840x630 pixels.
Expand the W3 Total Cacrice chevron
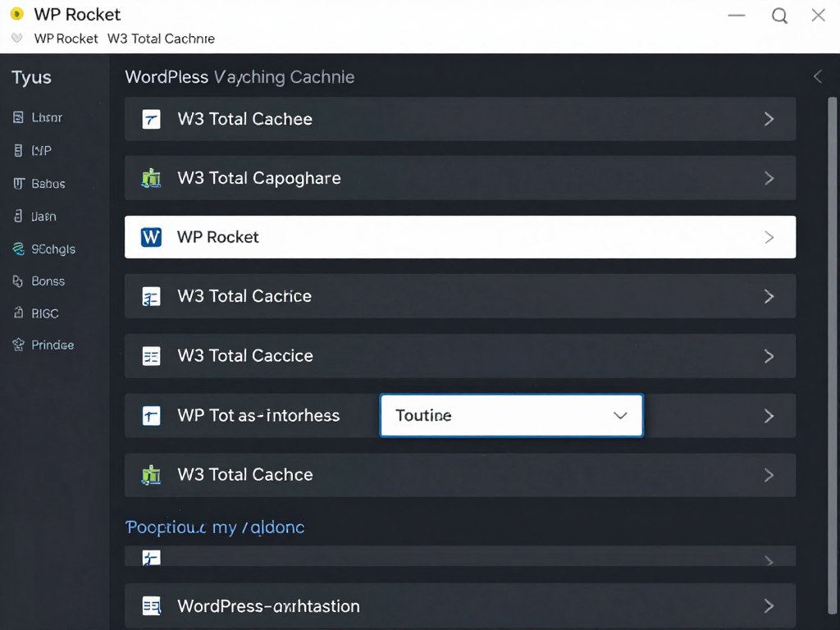(x=769, y=296)
